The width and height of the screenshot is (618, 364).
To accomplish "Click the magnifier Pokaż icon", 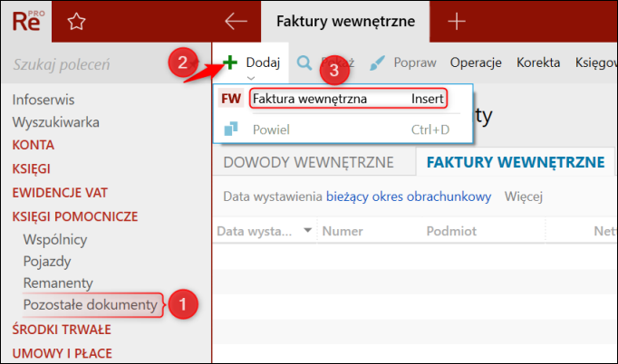I will pos(304,62).
